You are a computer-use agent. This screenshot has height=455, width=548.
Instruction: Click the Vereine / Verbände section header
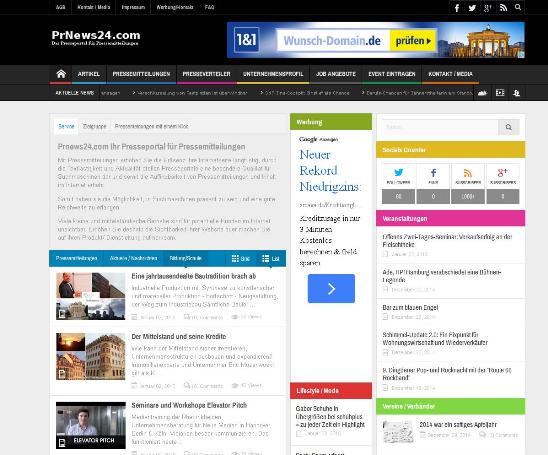tap(450, 406)
